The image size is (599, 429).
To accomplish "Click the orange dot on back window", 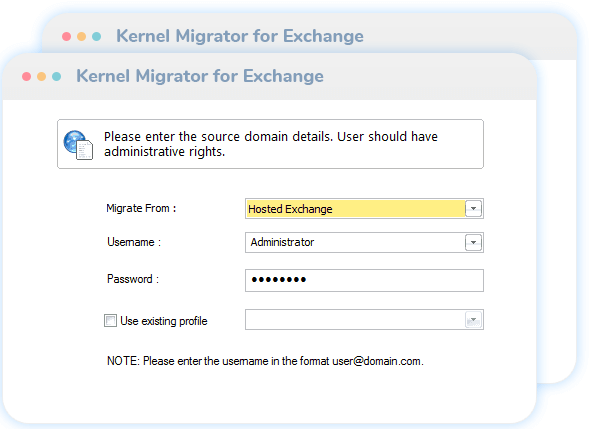I will tap(81, 36).
